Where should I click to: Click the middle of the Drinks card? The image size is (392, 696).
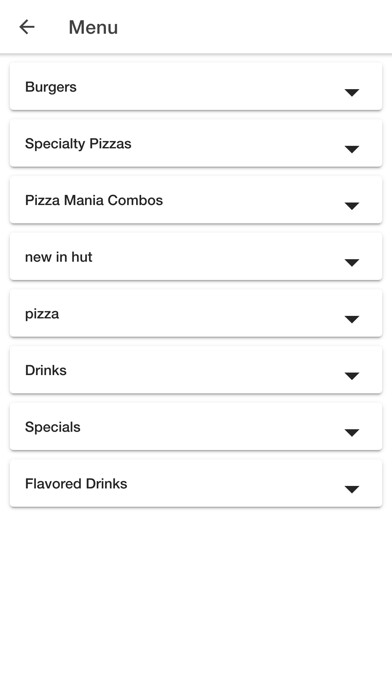pyautogui.click(x=196, y=370)
